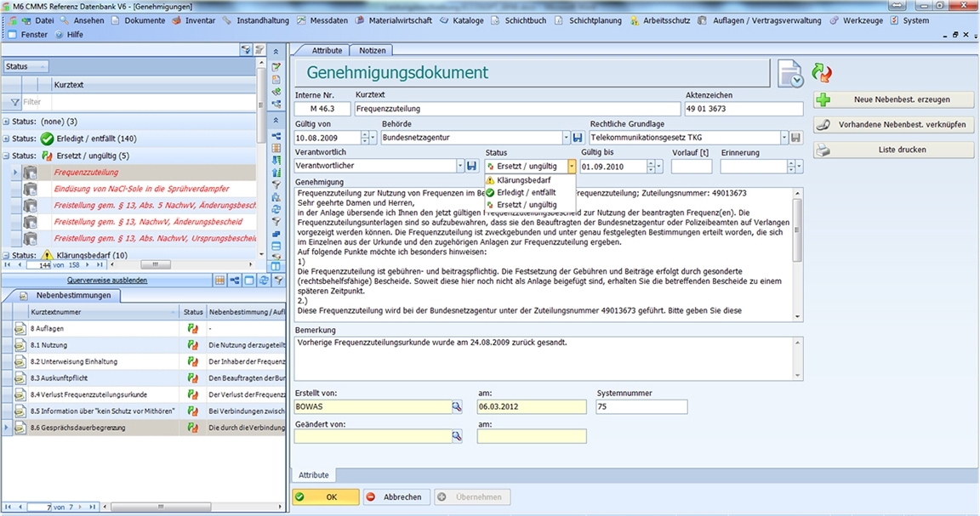The image size is (980, 516).
Task: Click the Kurztext input field
Action: click(x=517, y=109)
